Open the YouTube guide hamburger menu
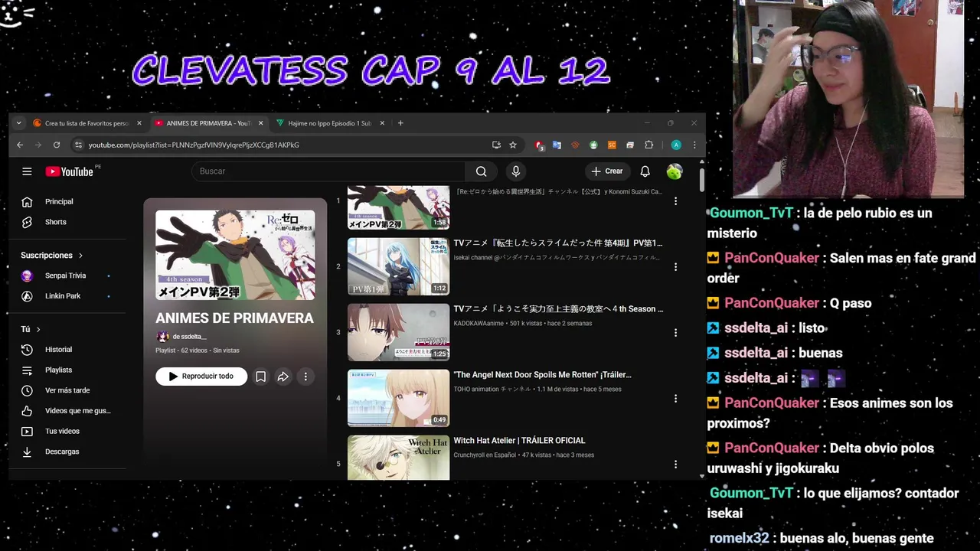Viewport: 980px width, 551px height. point(27,171)
